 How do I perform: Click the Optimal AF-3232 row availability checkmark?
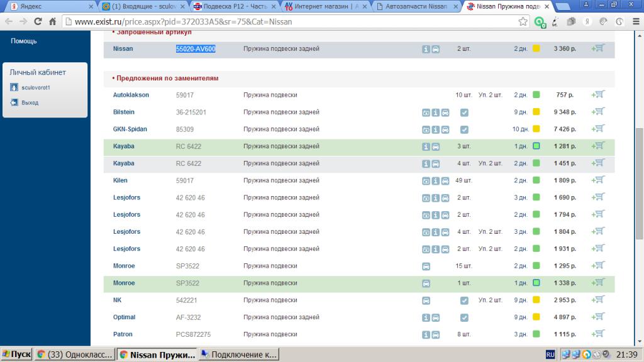tap(464, 317)
